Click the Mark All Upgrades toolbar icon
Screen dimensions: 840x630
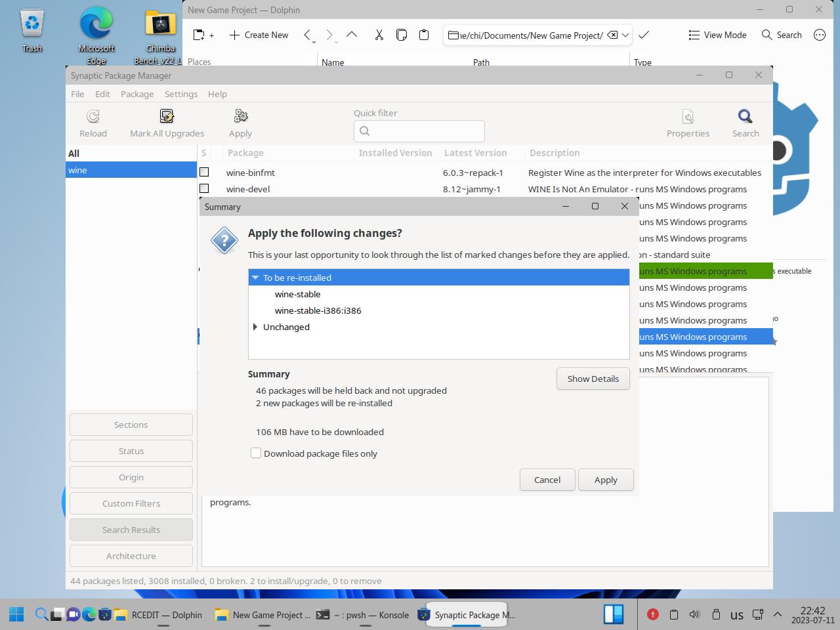[x=167, y=117]
